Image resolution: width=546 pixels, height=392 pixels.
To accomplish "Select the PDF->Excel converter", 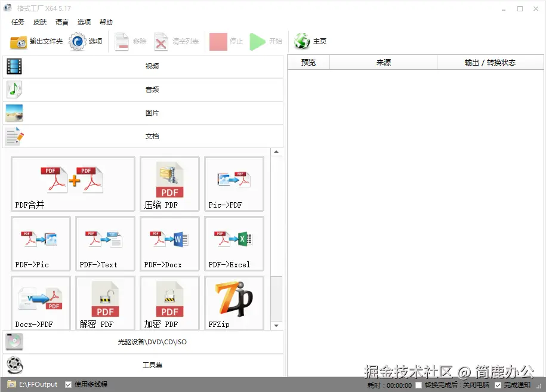I will [234, 243].
